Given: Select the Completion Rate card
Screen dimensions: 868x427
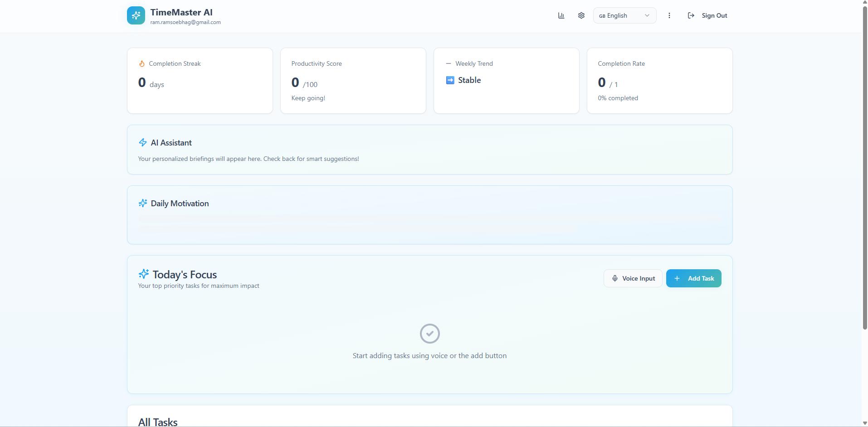Looking at the screenshot, I should pyautogui.click(x=659, y=81).
